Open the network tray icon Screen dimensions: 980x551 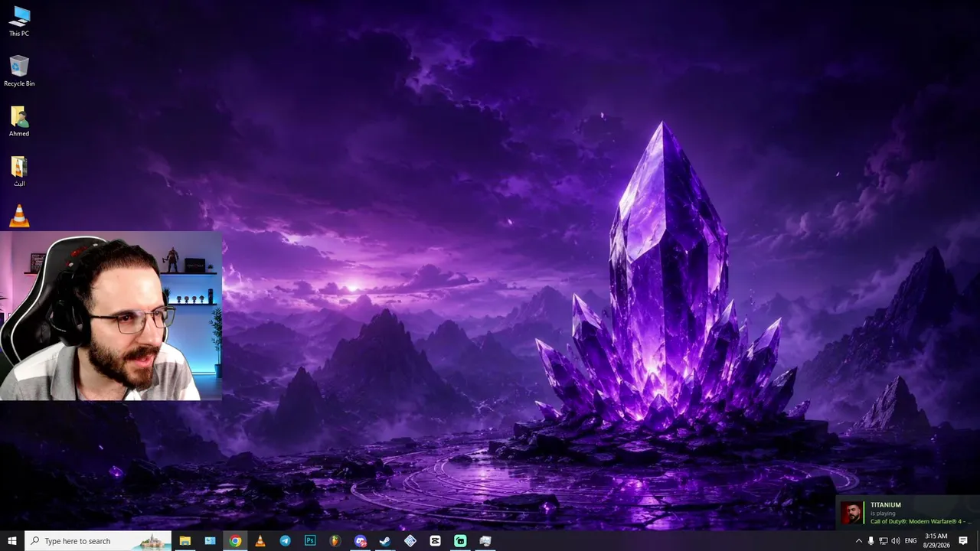[x=883, y=541]
